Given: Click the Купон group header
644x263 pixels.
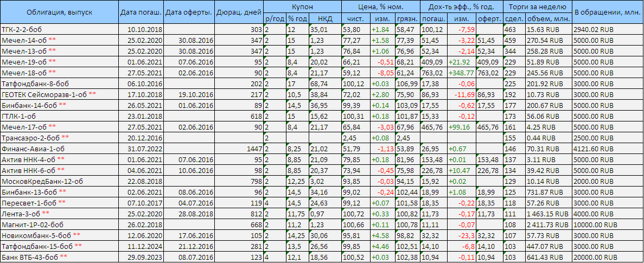Looking at the screenshot, I should tap(302, 7).
